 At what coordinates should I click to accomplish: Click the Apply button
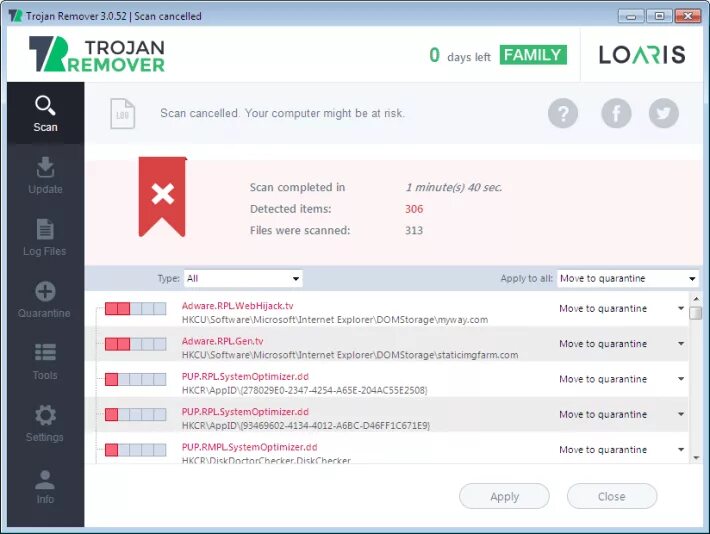[504, 496]
